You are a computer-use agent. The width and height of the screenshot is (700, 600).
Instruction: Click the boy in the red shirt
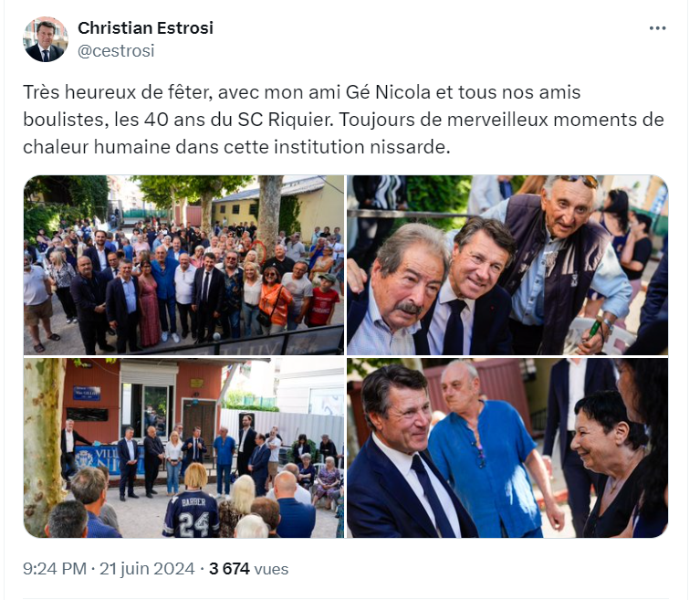point(322,300)
